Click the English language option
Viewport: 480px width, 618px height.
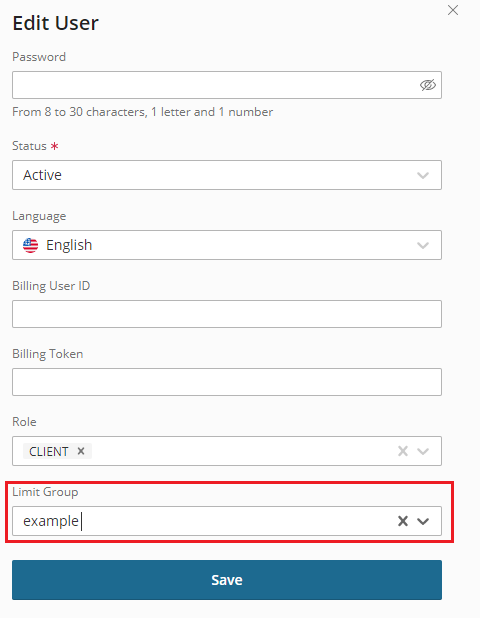click(x=69, y=245)
